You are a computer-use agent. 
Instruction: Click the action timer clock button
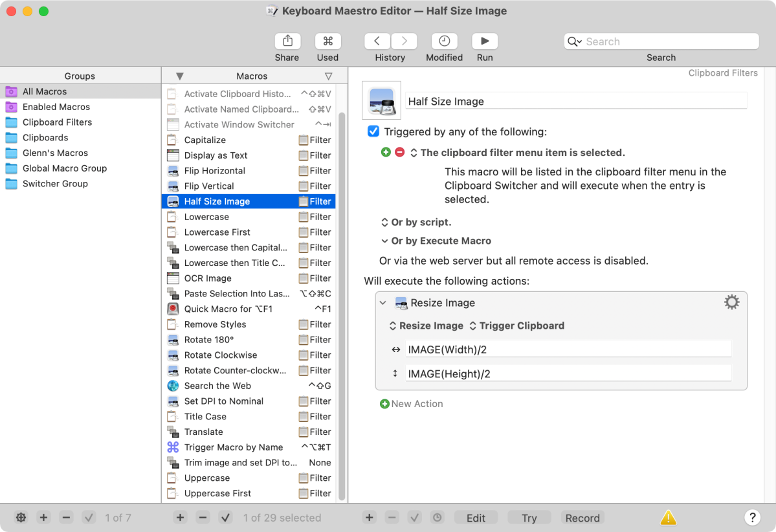point(437,518)
